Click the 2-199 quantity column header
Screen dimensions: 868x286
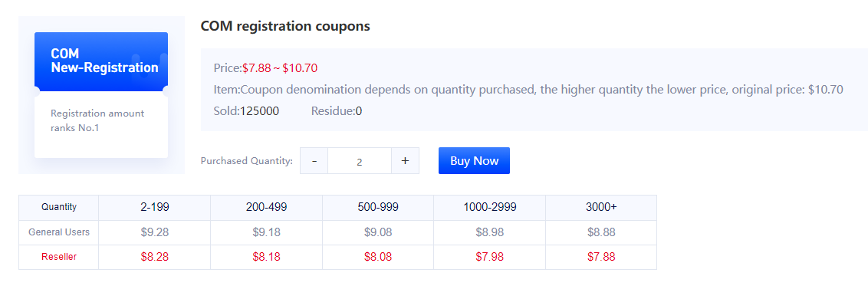click(154, 208)
